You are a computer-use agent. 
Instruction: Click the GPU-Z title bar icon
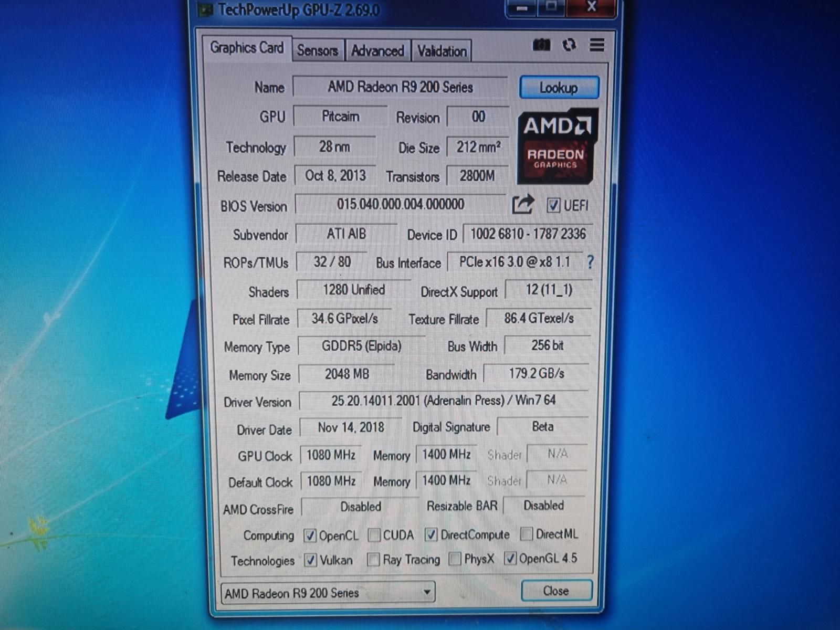point(206,10)
